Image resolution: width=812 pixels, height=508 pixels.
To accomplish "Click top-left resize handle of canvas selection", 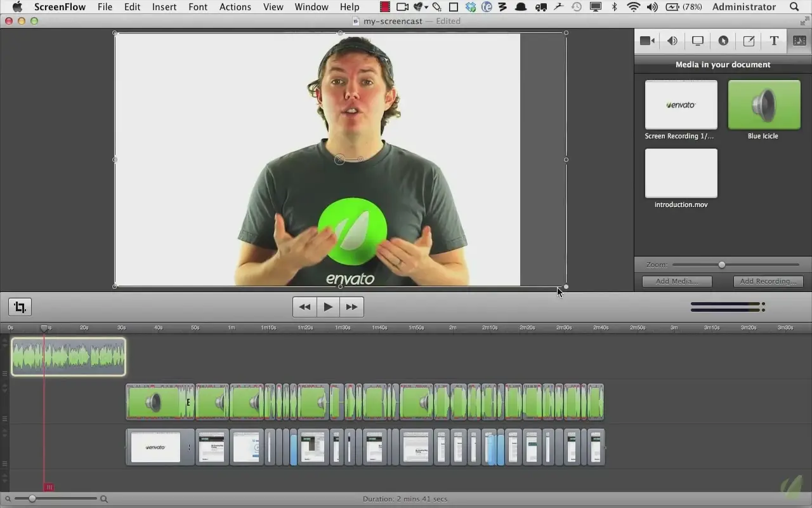I will pos(115,33).
